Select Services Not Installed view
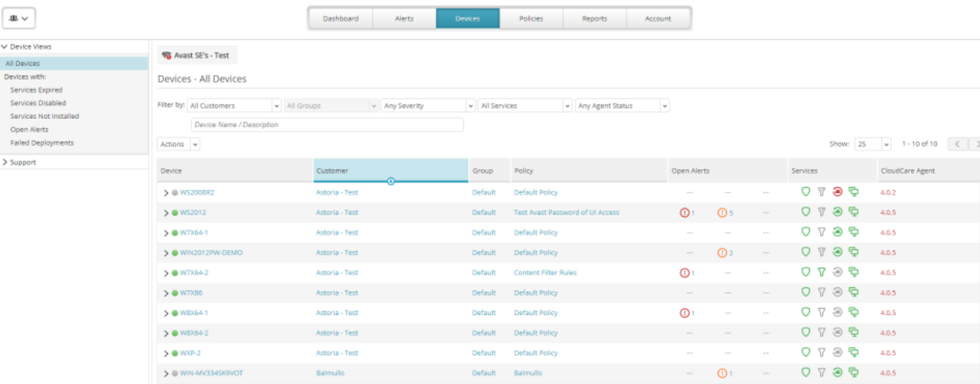The width and height of the screenshot is (980, 384). [44, 117]
